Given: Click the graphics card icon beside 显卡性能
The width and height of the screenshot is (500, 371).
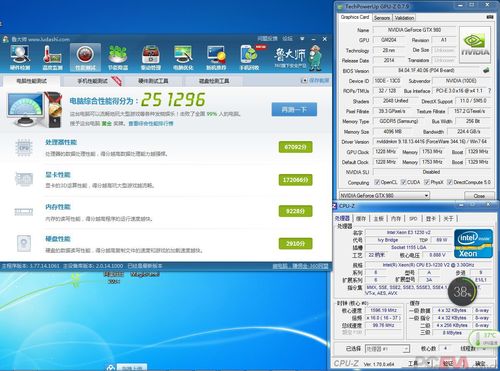Looking at the screenshot, I should click(24, 179).
